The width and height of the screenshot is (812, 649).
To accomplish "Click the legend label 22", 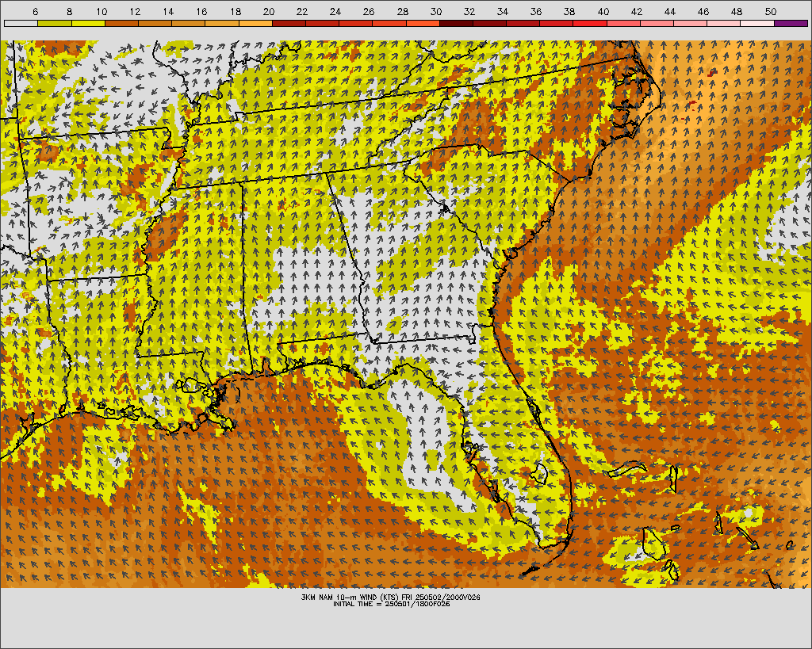I will click(302, 11).
